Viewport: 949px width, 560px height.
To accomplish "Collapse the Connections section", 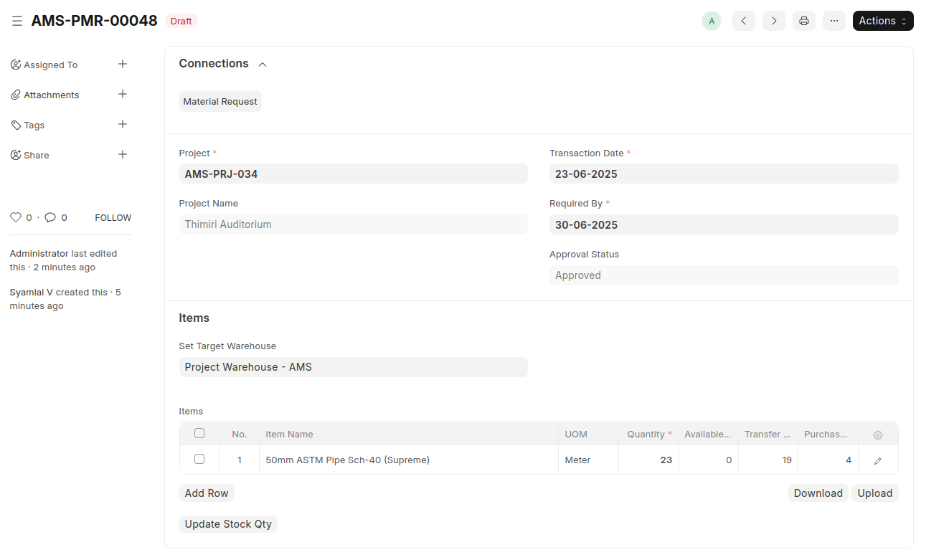I will 263,65.
